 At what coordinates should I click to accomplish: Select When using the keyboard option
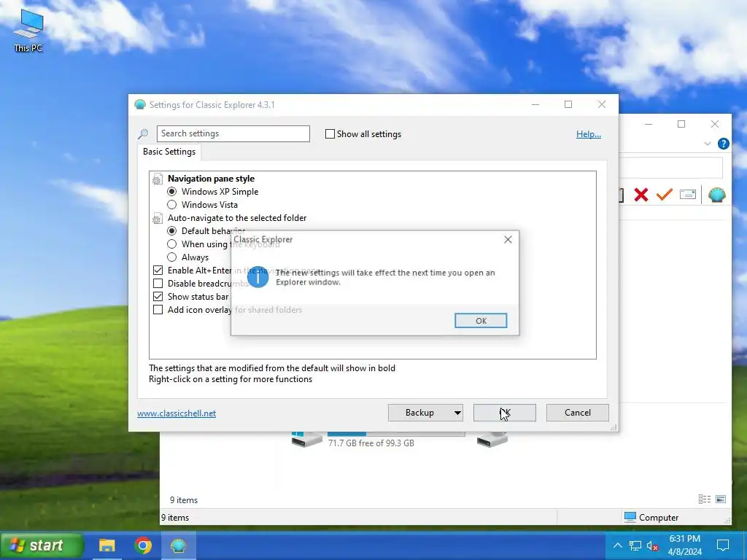click(172, 244)
